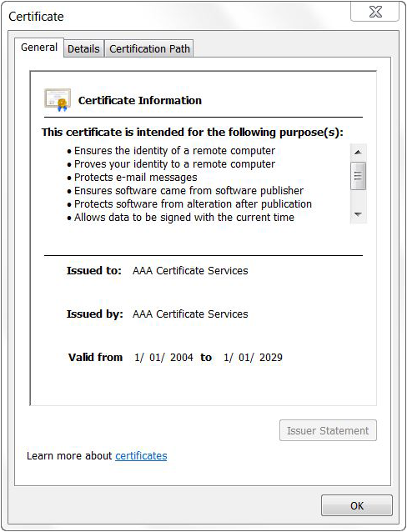This screenshot has width=407, height=532.
Task: Click the purposes list scrollbar thumb
Action: click(358, 175)
